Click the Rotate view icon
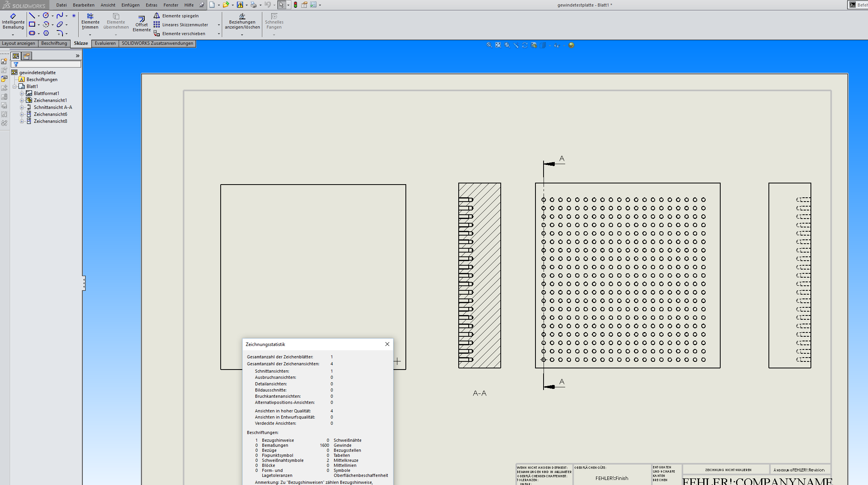This screenshot has width=868, height=485. pyautogui.click(x=525, y=45)
